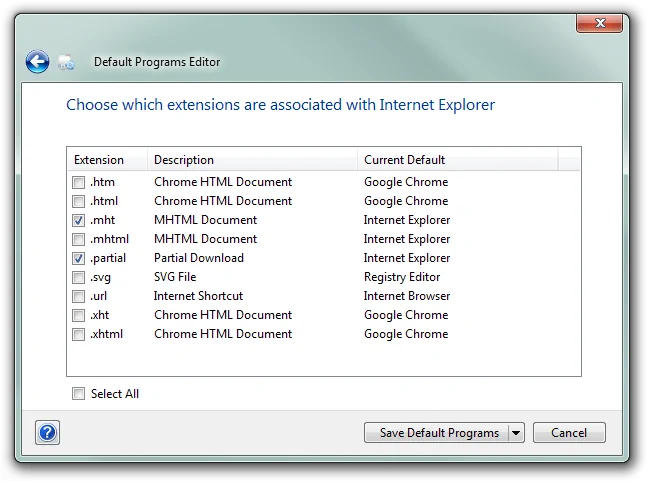The width and height of the screenshot is (648, 483).
Task: Click Internet Explorer in the .mhtml row
Action: click(x=407, y=239)
